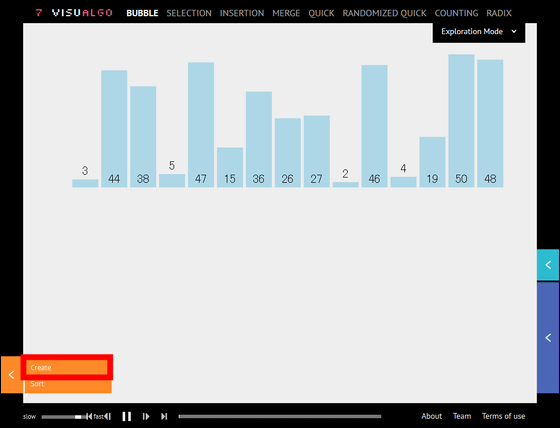Open the Exploration Mode dropdown
560x428 pixels.
[x=479, y=32]
